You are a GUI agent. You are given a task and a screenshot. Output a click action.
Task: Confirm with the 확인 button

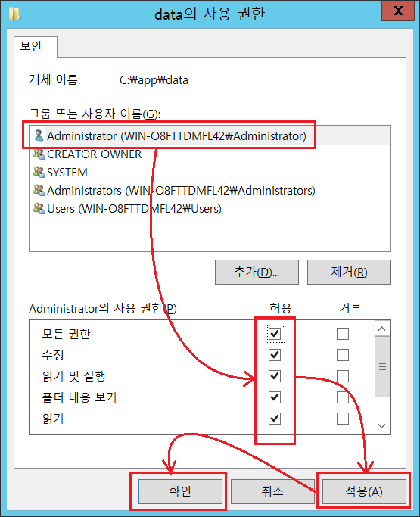point(180,491)
